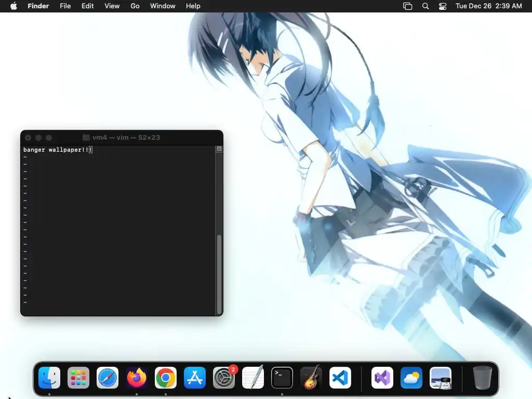The width and height of the screenshot is (532, 399).
Task: Open purple Visual Studio icon
Action: 382,378
